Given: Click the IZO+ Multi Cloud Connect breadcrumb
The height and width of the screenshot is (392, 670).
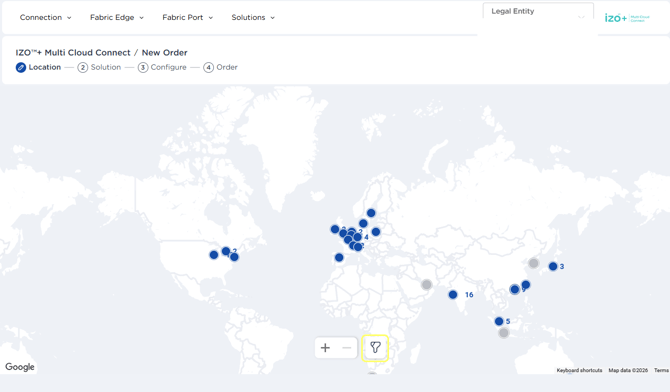Looking at the screenshot, I should coord(73,53).
